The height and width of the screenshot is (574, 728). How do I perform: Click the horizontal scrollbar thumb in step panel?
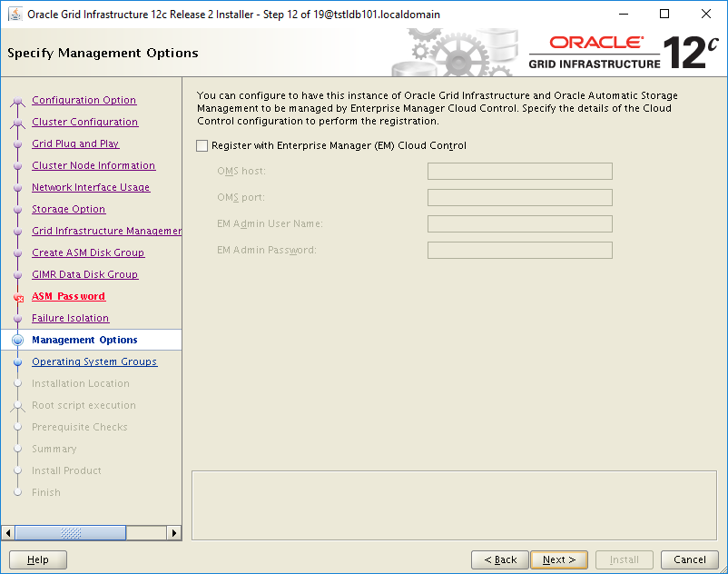point(71,532)
